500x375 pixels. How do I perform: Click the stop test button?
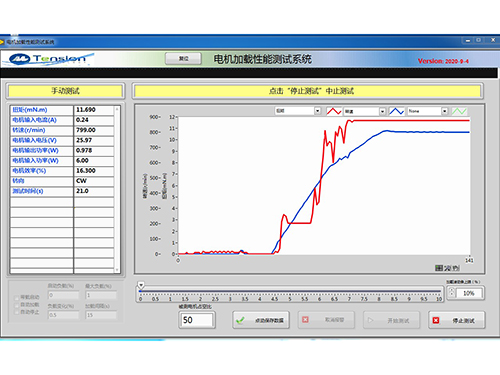[457, 320]
